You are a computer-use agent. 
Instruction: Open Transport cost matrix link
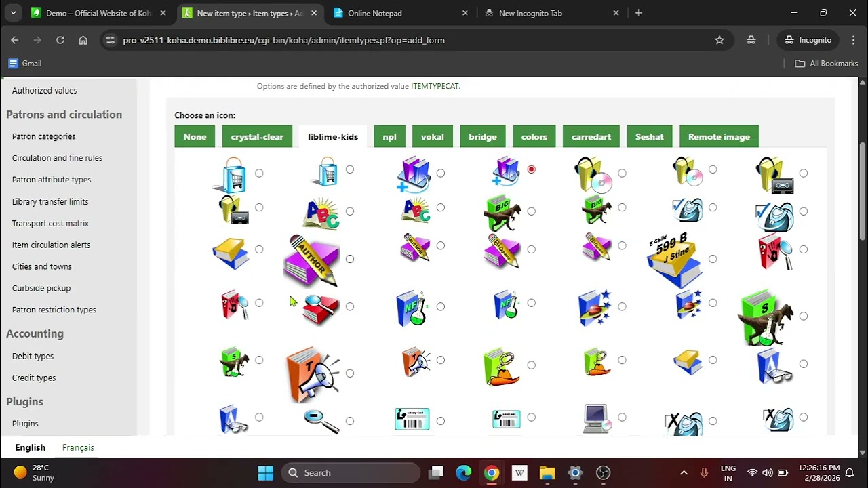(50, 223)
